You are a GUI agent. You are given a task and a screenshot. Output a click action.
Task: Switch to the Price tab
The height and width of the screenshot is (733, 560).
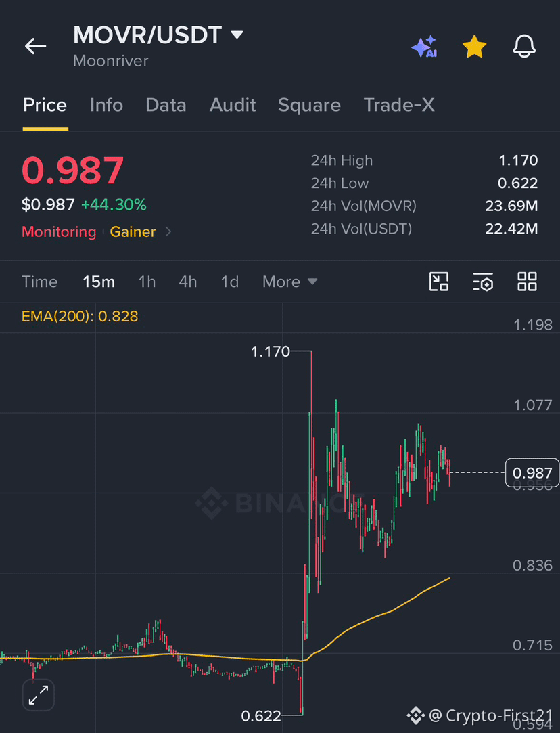point(45,105)
